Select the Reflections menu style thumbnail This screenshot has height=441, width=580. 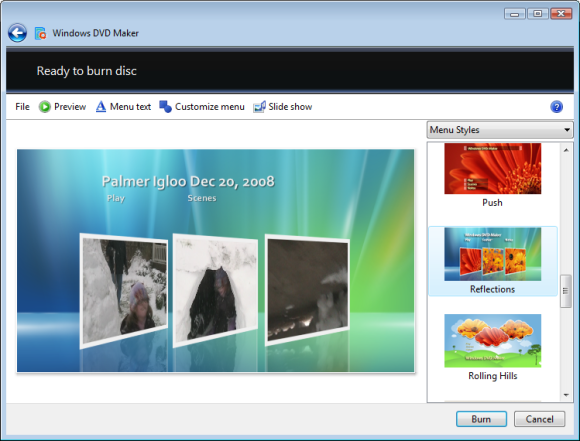[x=492, y=254]
